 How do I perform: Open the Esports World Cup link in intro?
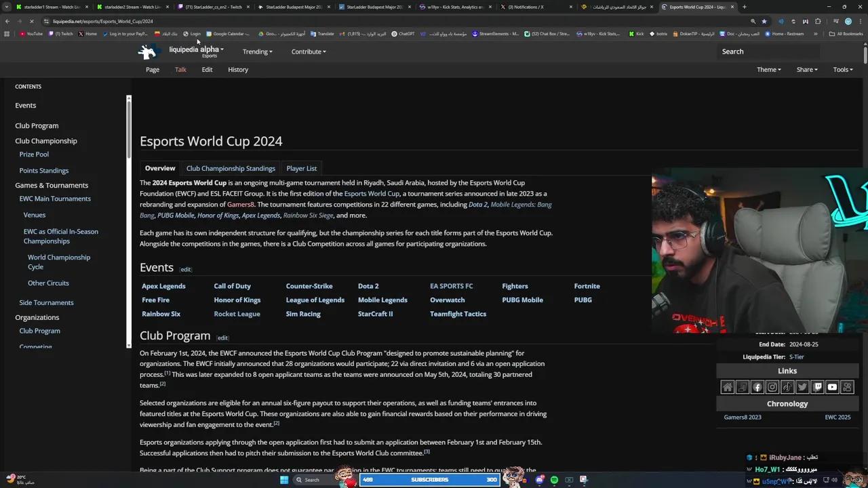coord(372,194)
